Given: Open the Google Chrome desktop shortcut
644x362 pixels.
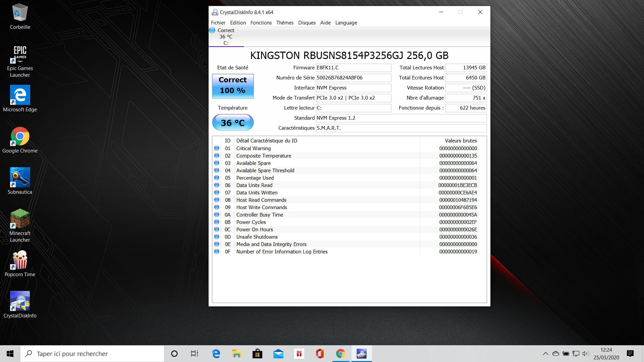Looking at the screenshot, I should [20, 140].
